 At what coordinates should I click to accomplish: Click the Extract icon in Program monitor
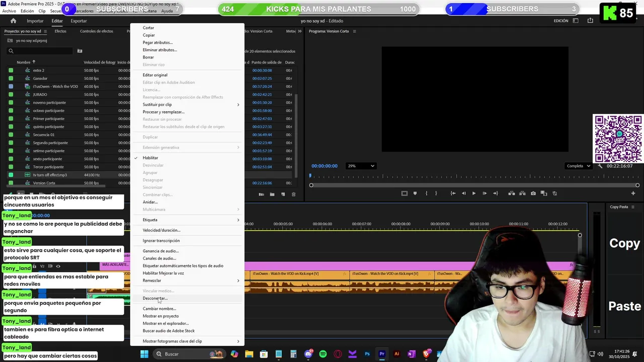(522, 193)
